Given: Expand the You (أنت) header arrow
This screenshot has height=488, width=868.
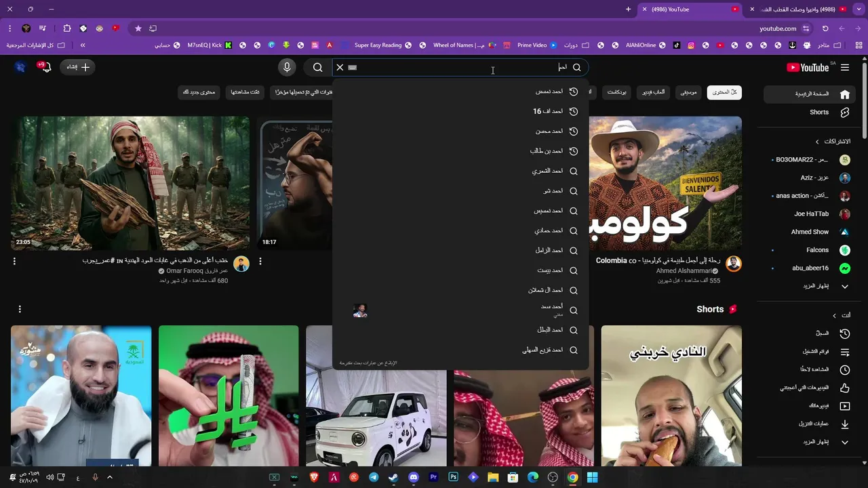Looking at the screenshot, I should coord(835,316).
